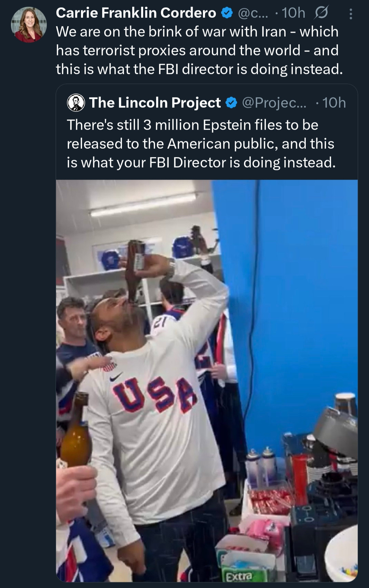The height and width of the screenshot is (588, 369).
Task: Tap the @Projec... handle
Action: coord(274,103)
